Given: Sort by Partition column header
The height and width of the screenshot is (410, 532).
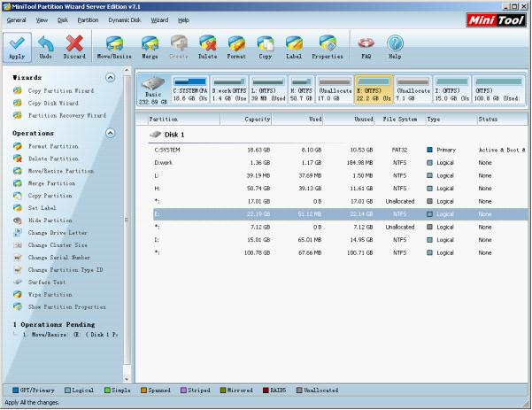Looking at the screenshot, I should [183, 120].
